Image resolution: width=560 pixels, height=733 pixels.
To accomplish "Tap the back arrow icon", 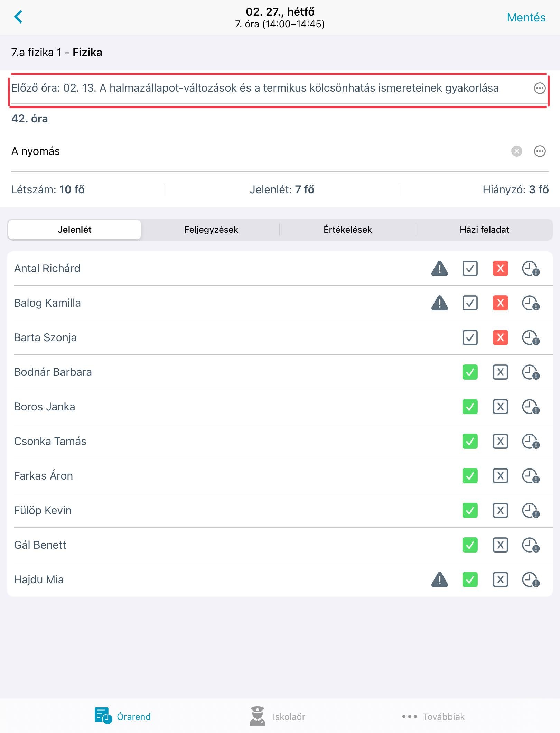I will click(x=18, y=17).
